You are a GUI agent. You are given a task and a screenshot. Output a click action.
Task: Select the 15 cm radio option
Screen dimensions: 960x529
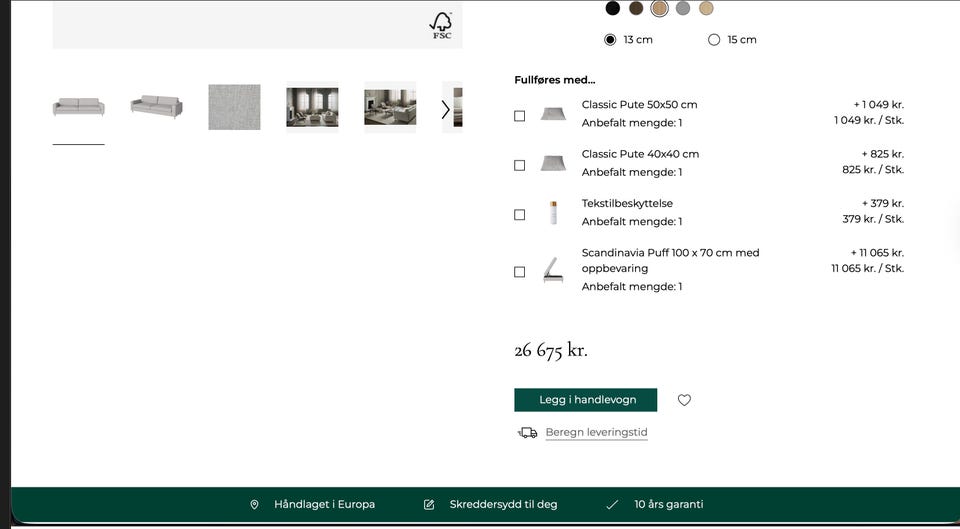[x=714, y=40]
